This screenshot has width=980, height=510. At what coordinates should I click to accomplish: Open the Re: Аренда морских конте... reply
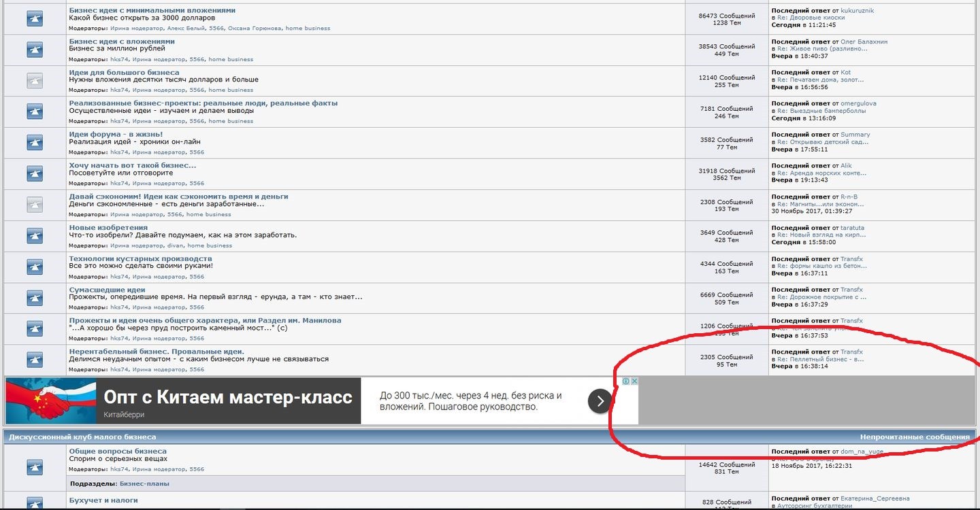[822, 173]
